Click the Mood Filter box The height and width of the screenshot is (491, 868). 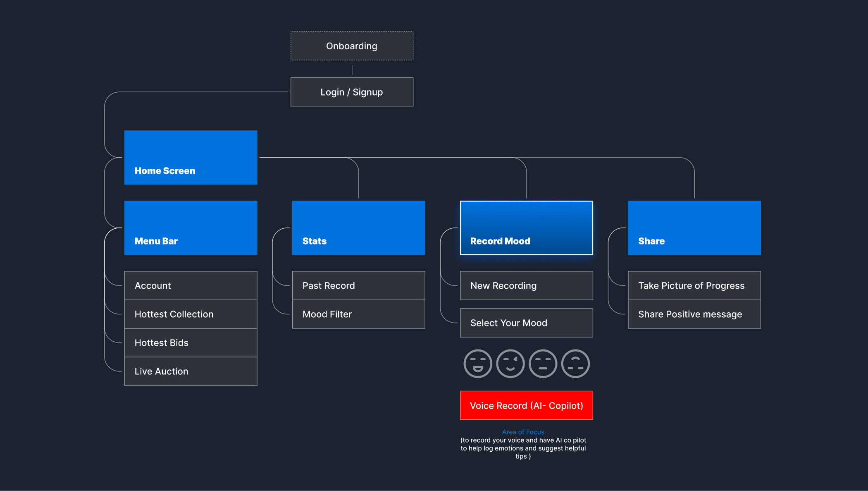point(358,314)
